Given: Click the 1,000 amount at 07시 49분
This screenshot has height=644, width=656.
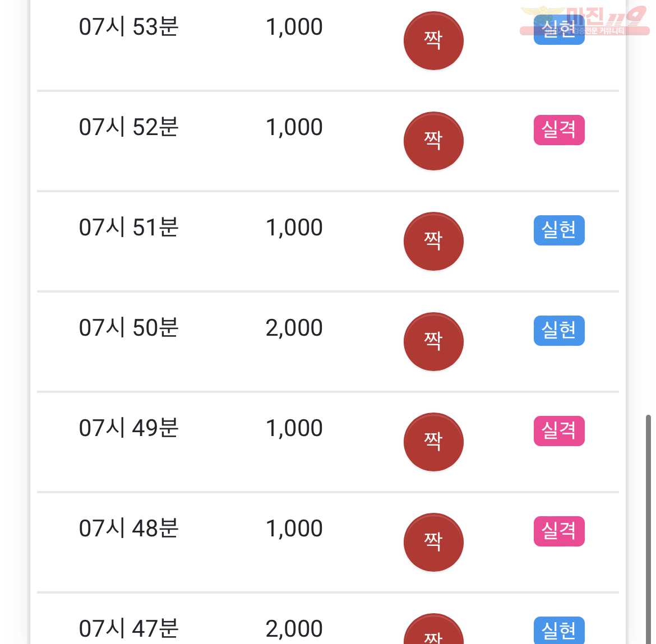Looking at the screenshot, I should pos(294,428).
